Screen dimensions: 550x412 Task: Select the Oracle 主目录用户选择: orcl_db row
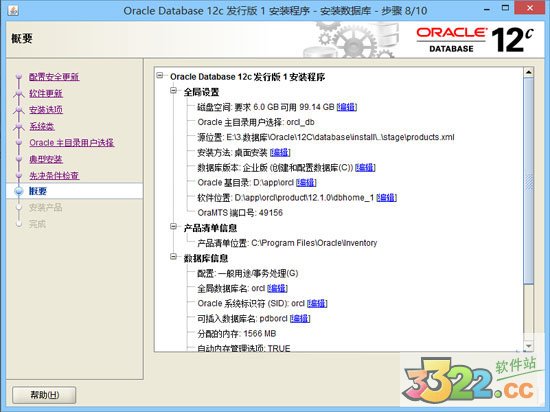[x=256, y=122]
